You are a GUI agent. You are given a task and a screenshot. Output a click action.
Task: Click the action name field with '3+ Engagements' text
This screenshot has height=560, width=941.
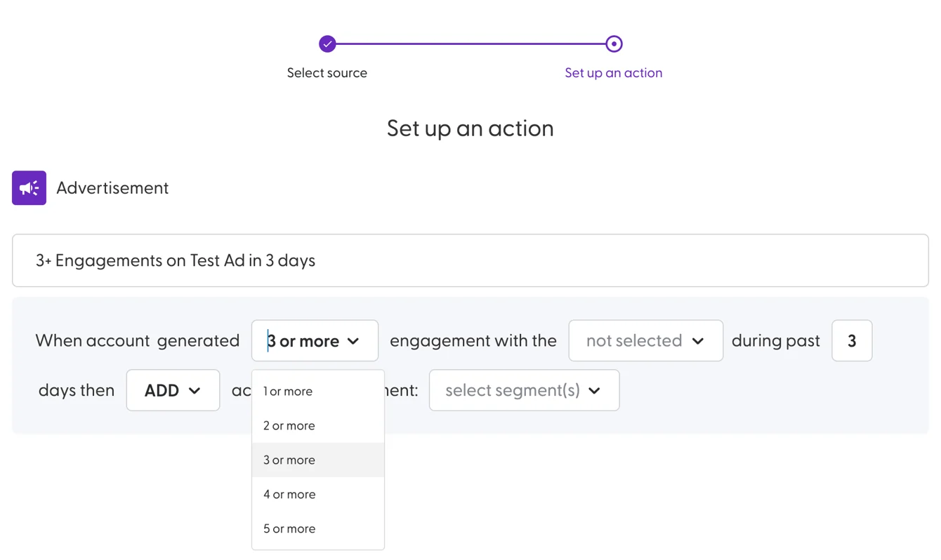tap(470, 260)
